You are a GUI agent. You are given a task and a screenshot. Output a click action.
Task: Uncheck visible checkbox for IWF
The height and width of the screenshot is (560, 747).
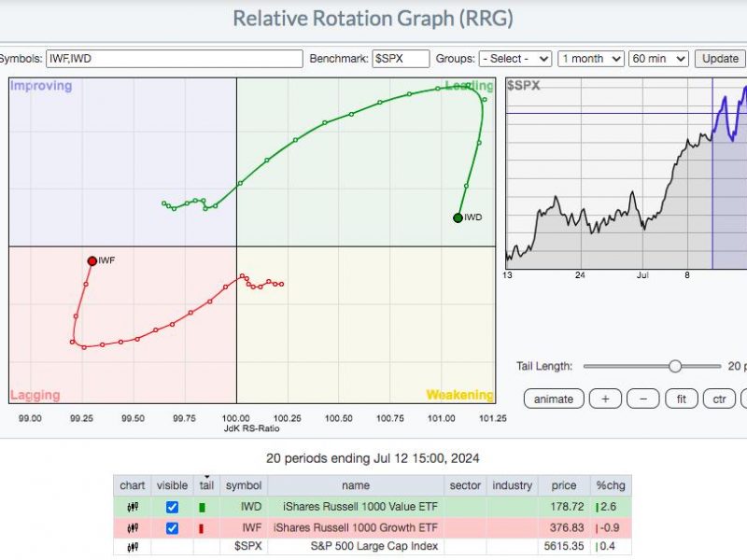(172, 528)
